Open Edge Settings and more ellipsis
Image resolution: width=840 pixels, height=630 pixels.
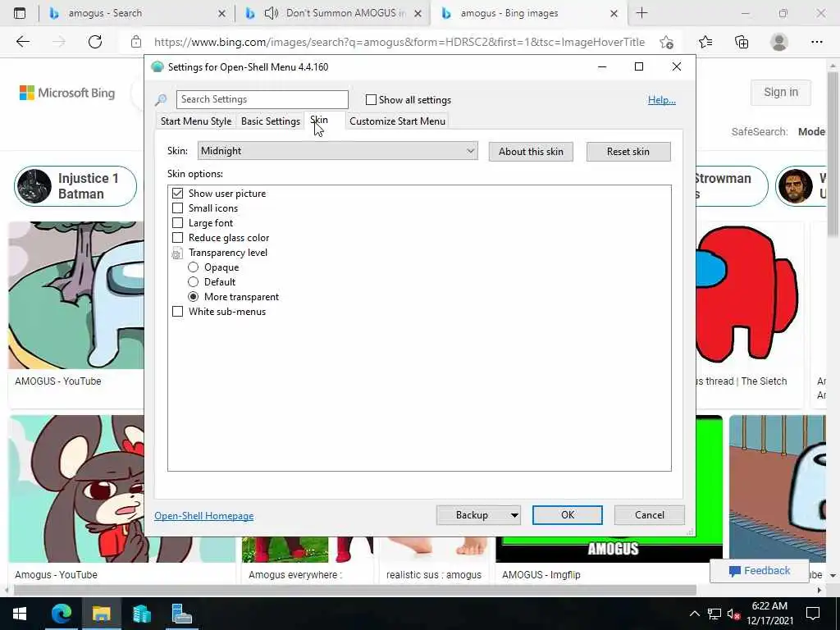tap(816, 42)
